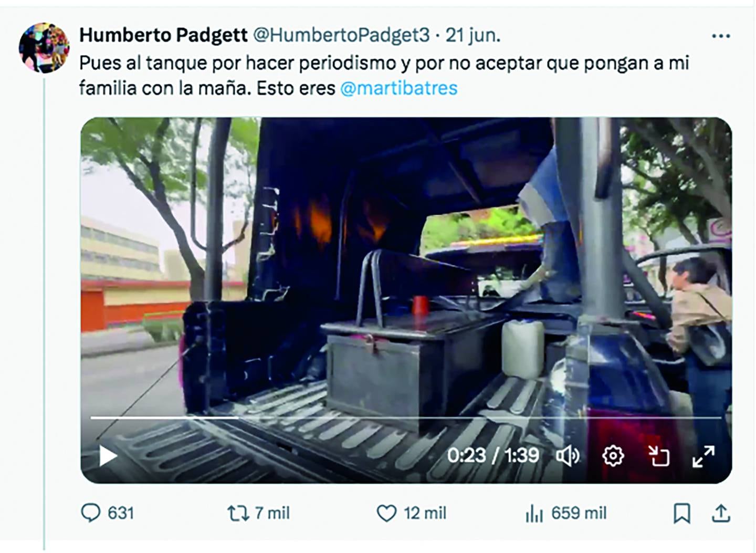Seek along the video progress bar
756x553 pixels.
(x=406, y=418)
